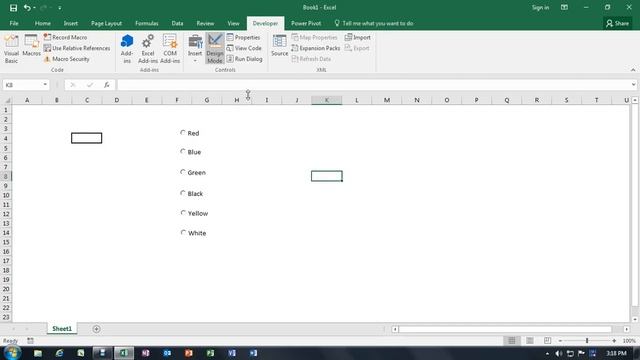Select row 12 header
640x360 pixels.
pyautogui.click(x=6, y=214)
